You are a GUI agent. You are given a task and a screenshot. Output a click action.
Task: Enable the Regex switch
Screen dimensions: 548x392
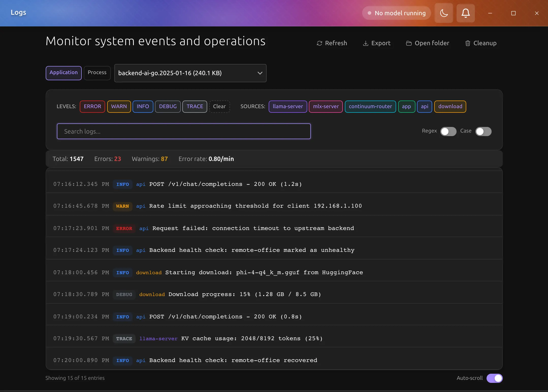pyautogui.click(x=448, y=131)
